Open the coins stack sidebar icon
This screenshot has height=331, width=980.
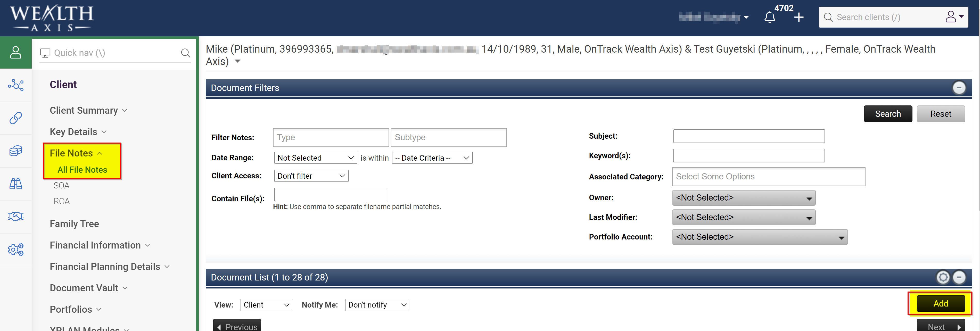pyautogui.click(x=15, y=151)
